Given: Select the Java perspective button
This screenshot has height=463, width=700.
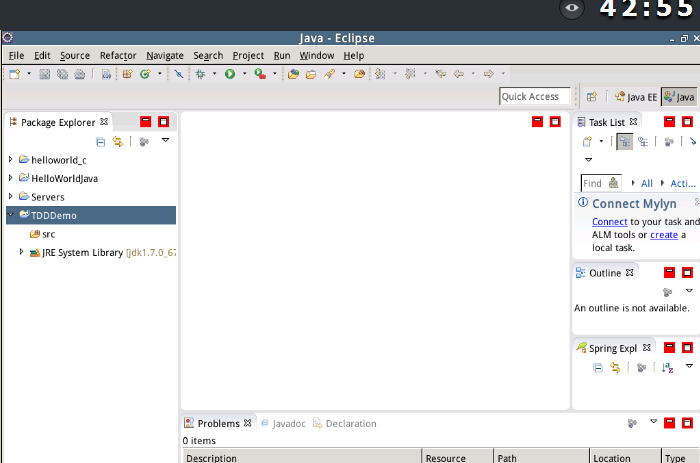Looking at the screenshot, I should 679,97.
